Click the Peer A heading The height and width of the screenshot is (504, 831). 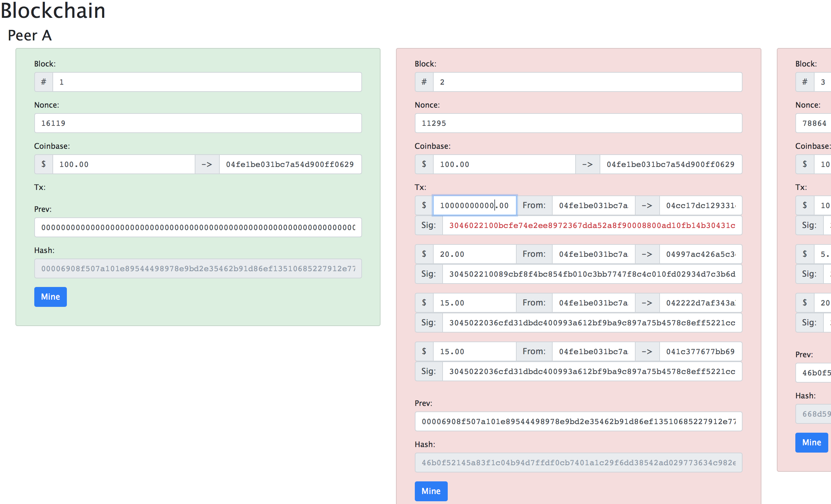point(30,35)
